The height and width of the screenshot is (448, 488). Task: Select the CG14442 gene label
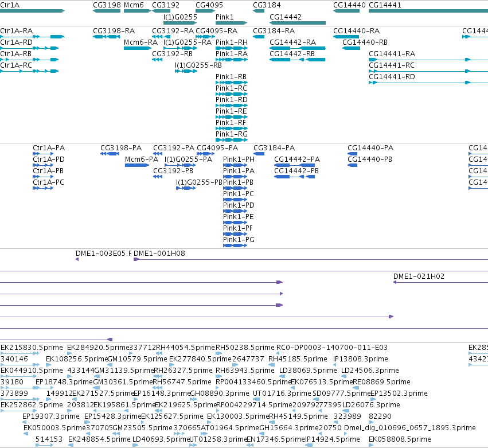click(x=286, y=17)
